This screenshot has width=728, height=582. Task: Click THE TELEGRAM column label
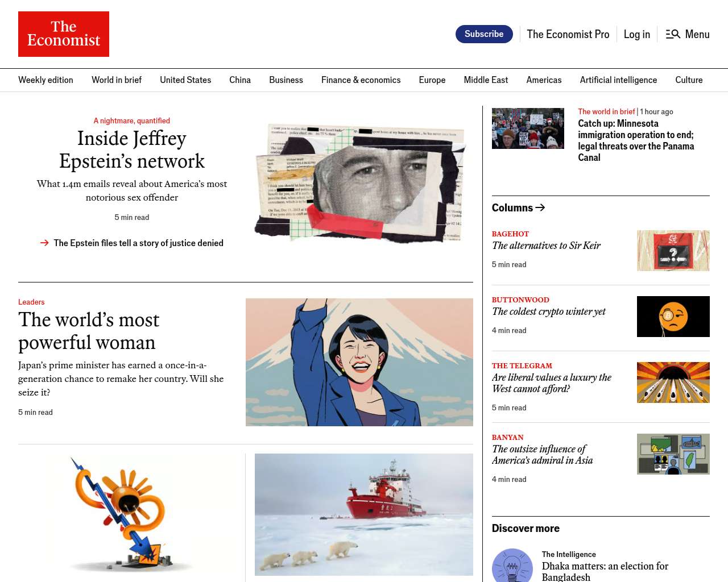click(522, 365)
